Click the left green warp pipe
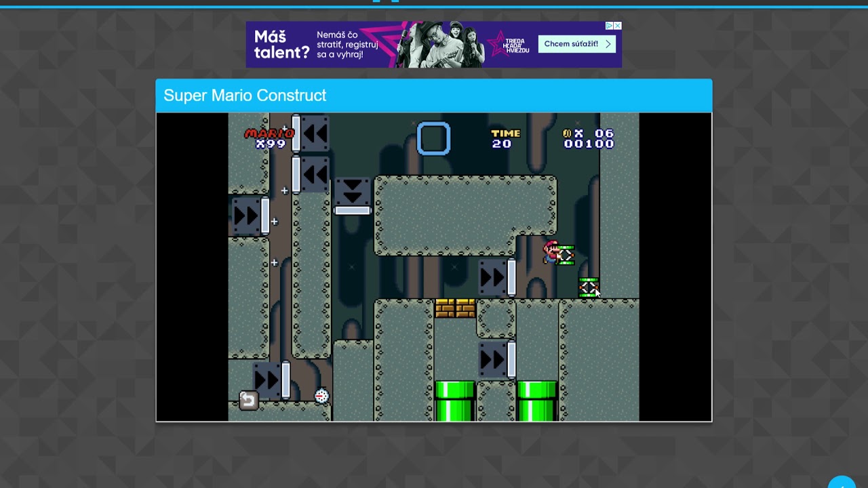 click(x=454, y=401)
